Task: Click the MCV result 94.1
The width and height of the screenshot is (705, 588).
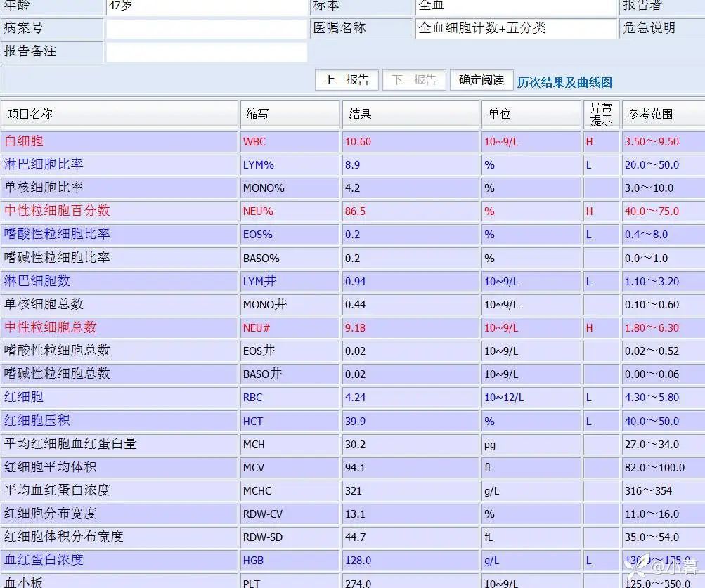Action: (x=355, y=468)
